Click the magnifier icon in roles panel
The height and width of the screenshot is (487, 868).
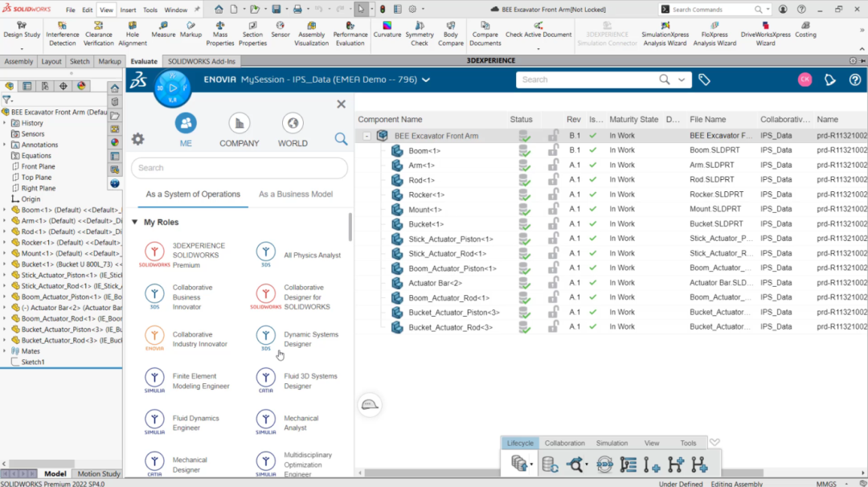tap(341, 139)
